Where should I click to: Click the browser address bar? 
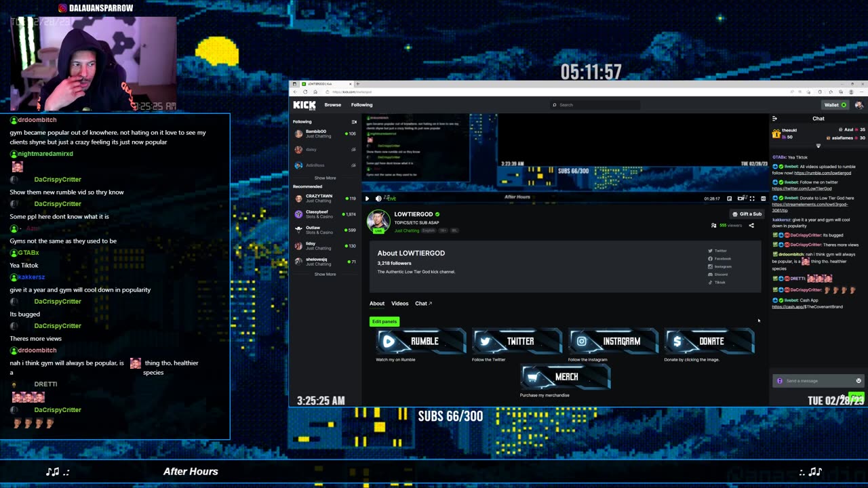[556, 91]
